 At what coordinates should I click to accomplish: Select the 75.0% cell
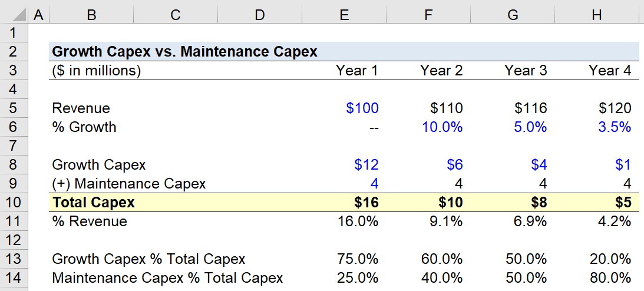(x=358, y=259)
